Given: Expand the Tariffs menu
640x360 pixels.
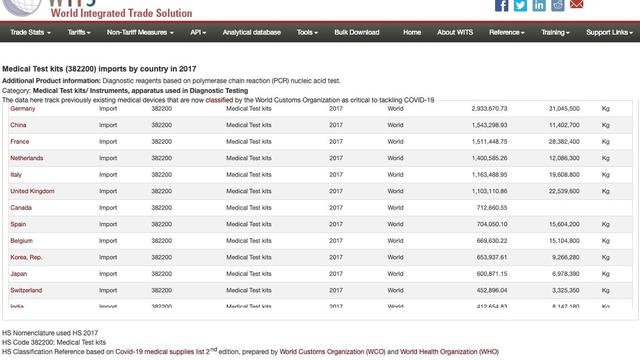Looking at the screenshot, I should click(x=79, y=32).
